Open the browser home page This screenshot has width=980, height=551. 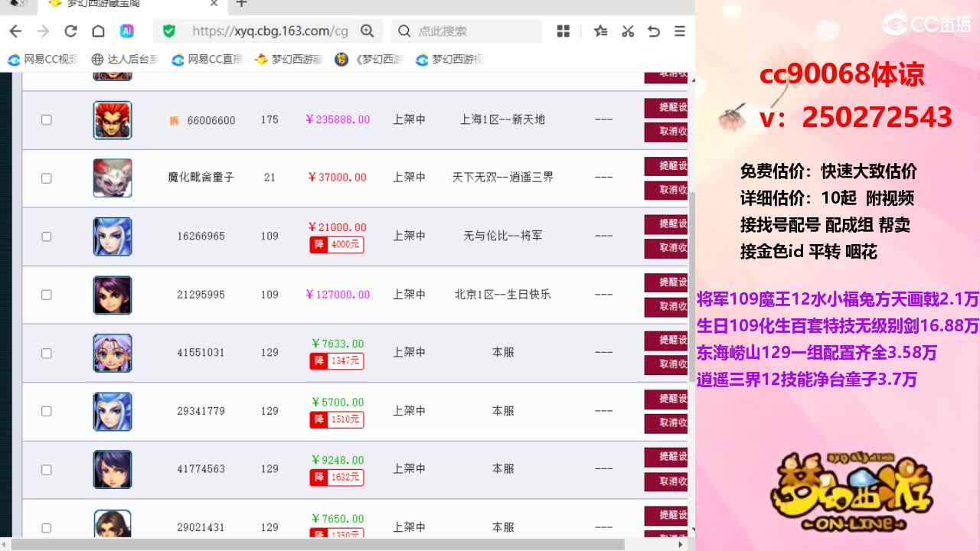coord(98,31)
